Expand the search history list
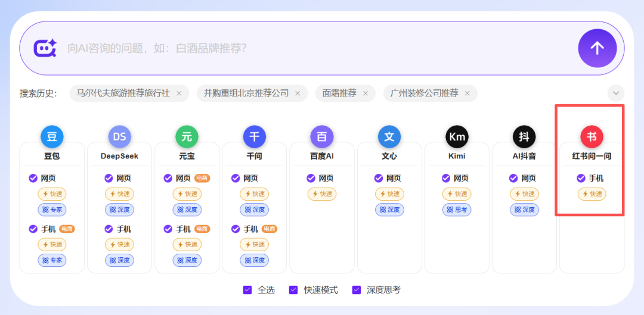 pos(615,93)
